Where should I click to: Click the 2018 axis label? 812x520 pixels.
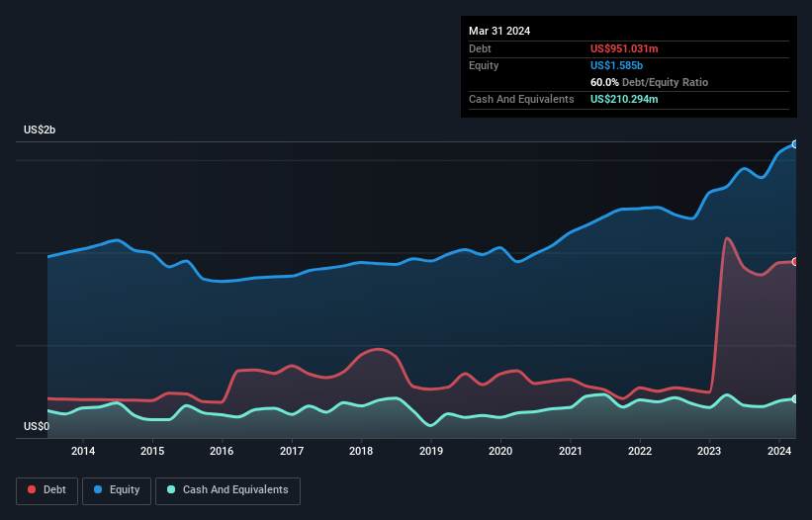click(361, 451)
